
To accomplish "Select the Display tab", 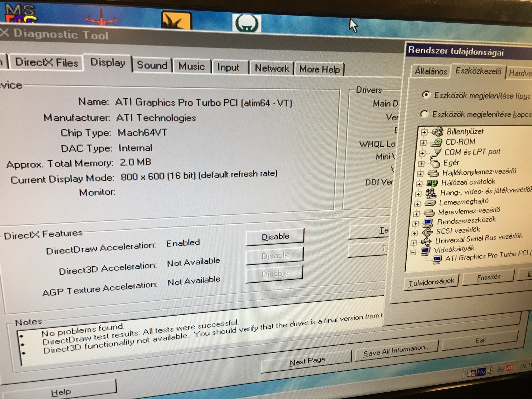I will point(108,63).
